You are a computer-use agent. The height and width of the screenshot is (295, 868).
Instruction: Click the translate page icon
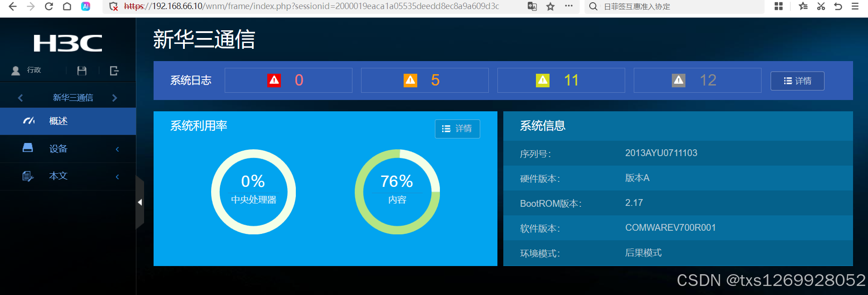click(x=532, y=6)
